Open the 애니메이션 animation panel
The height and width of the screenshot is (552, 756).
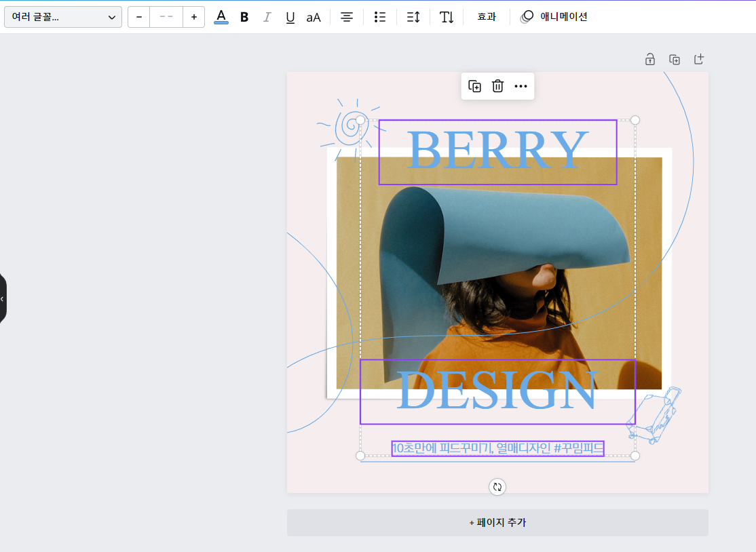(x=554, y=17)
